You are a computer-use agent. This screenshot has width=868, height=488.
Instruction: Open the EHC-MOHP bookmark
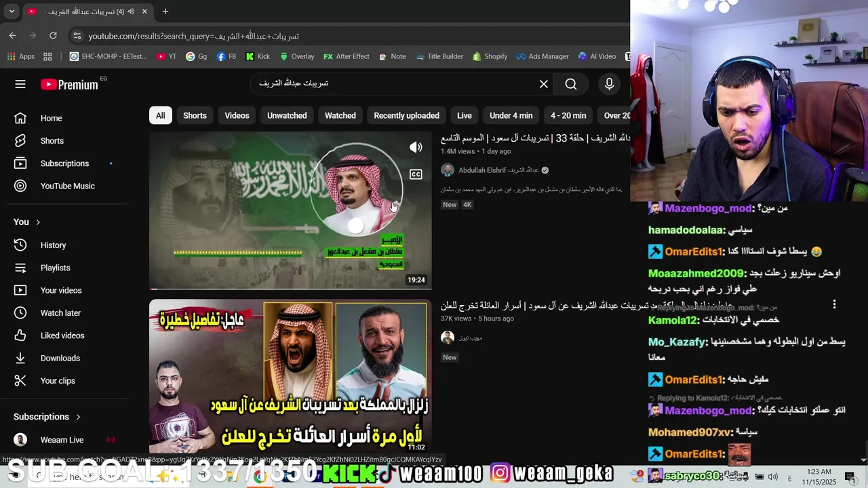click(x=108, y=56)
